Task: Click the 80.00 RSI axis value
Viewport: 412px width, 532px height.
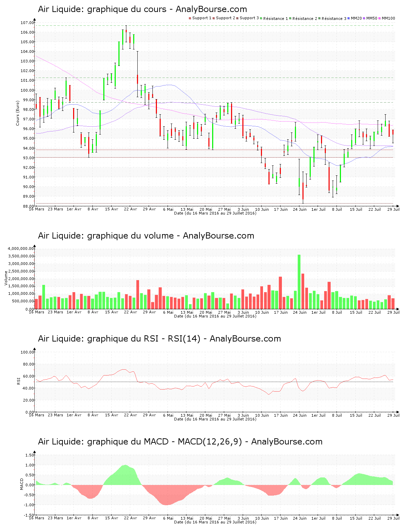Action: pos(28,364)
